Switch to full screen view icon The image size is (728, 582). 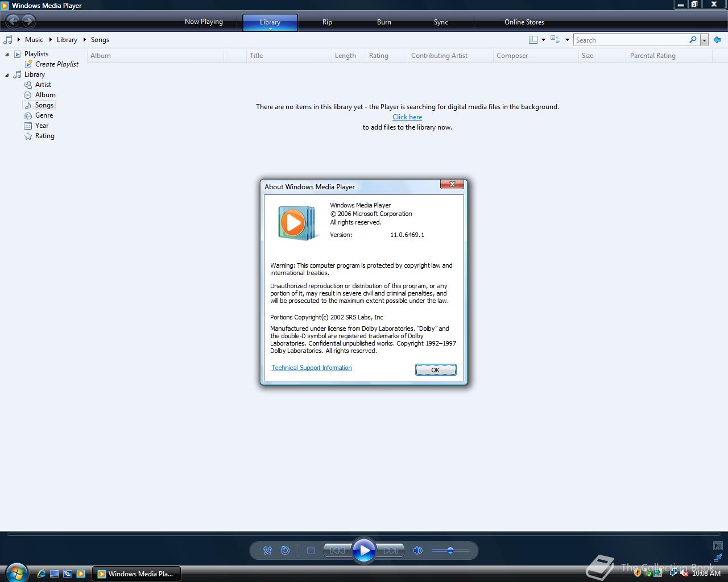point(718,546)
